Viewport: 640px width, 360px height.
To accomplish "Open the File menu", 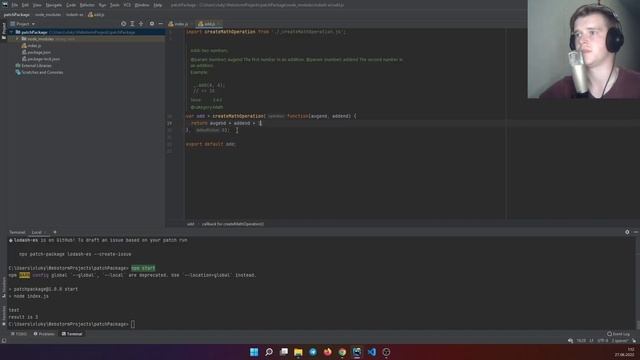I will tap(15, 5).
